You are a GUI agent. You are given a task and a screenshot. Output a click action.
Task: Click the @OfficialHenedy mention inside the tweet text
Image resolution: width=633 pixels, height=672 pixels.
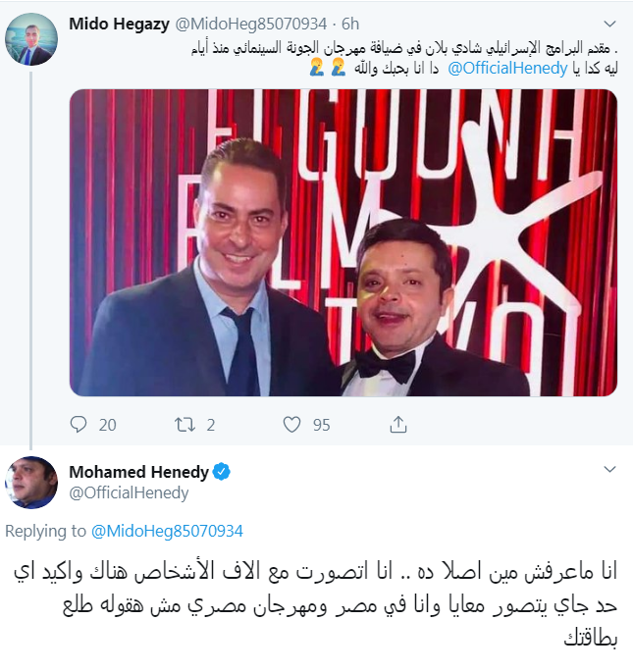coord(506,68)
